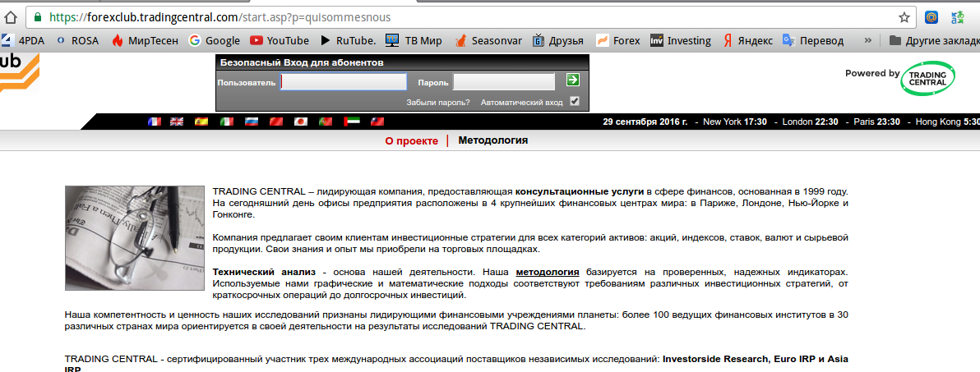Click the 'Investorside Research, Euro IRP и Asia' bold text
Screen dimensions: 980x372
pyautogui.click(x=755, y=361)
